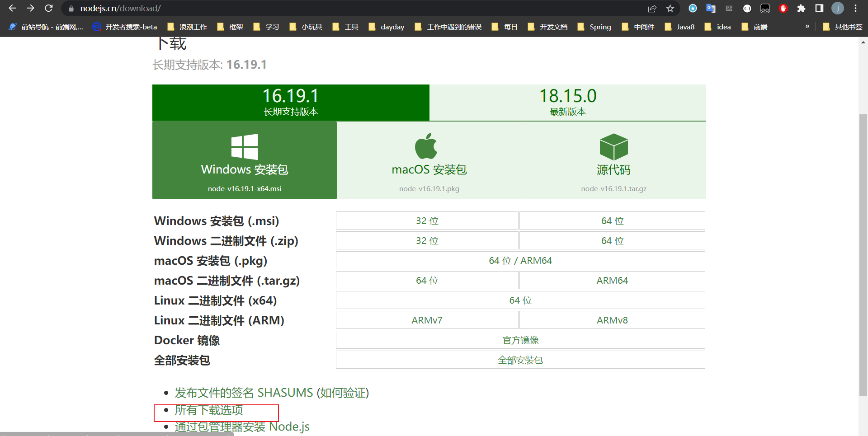Screen dimensions: 868x436
Task: Click the Windows logo installer icon
Action: point(245,146)
